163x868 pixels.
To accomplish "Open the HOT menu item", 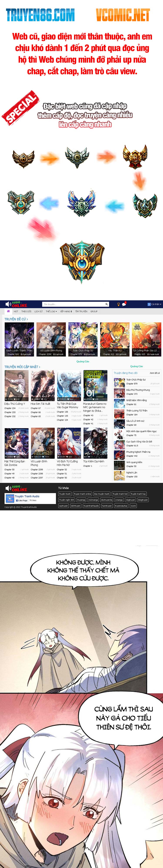I will pos(16,311).
